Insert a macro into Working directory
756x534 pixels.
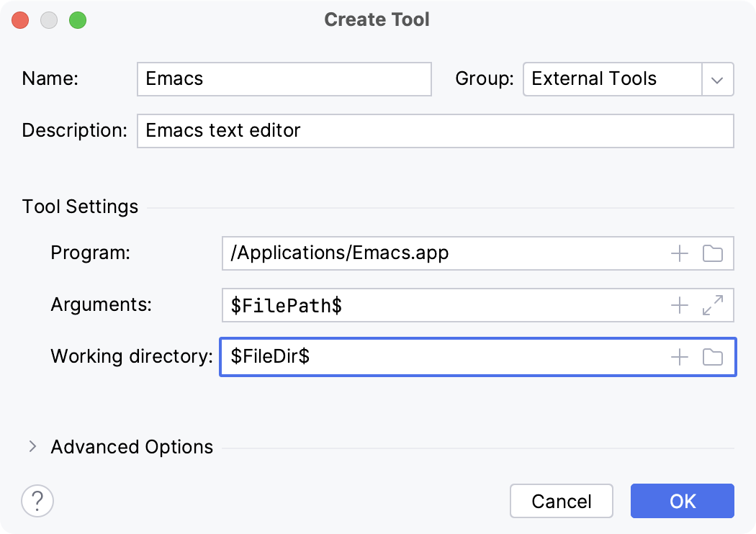pos(678,357)
